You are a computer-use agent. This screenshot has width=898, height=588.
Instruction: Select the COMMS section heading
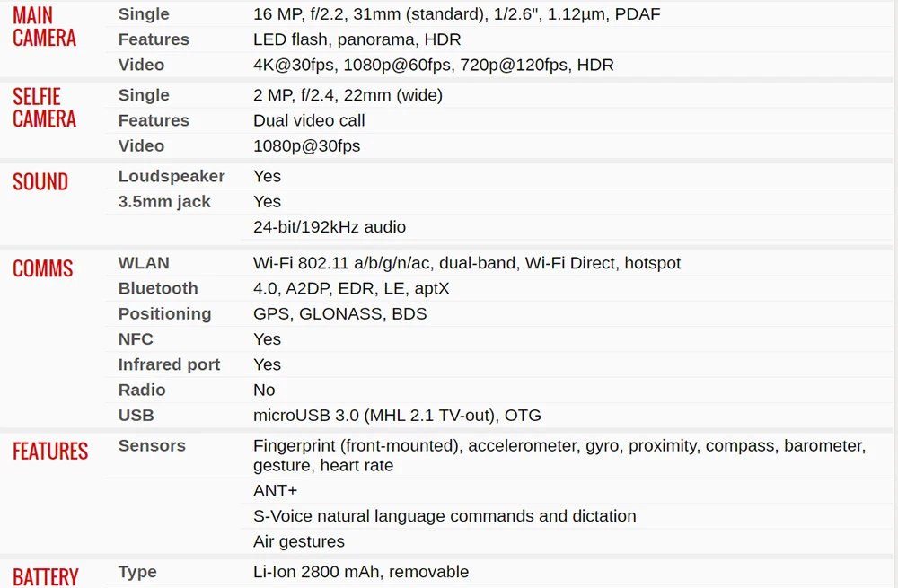tap(43, 268)
